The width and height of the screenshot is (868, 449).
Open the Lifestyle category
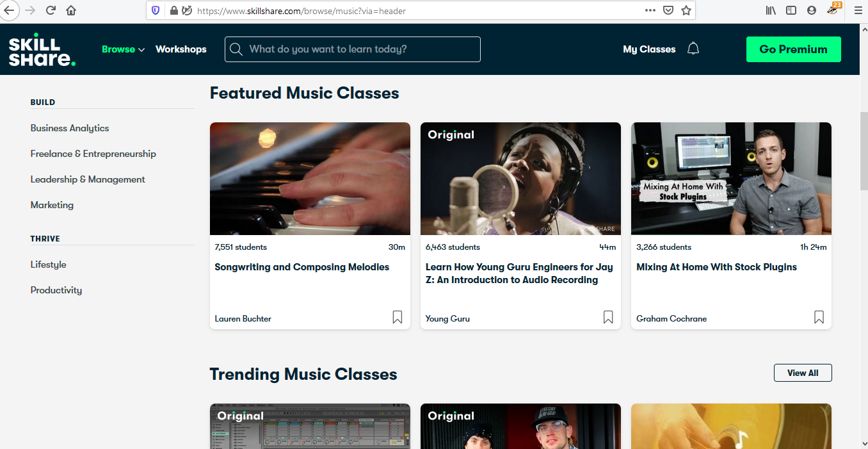48,265
